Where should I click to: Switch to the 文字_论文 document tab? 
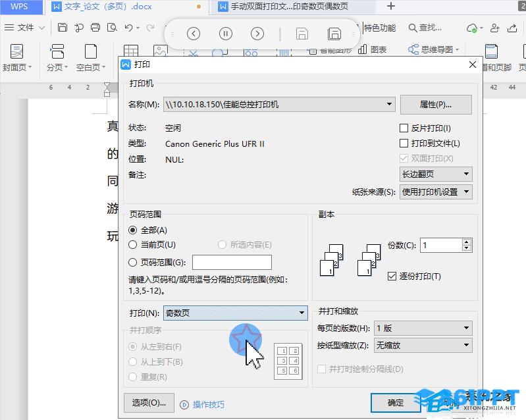(127, 7)
